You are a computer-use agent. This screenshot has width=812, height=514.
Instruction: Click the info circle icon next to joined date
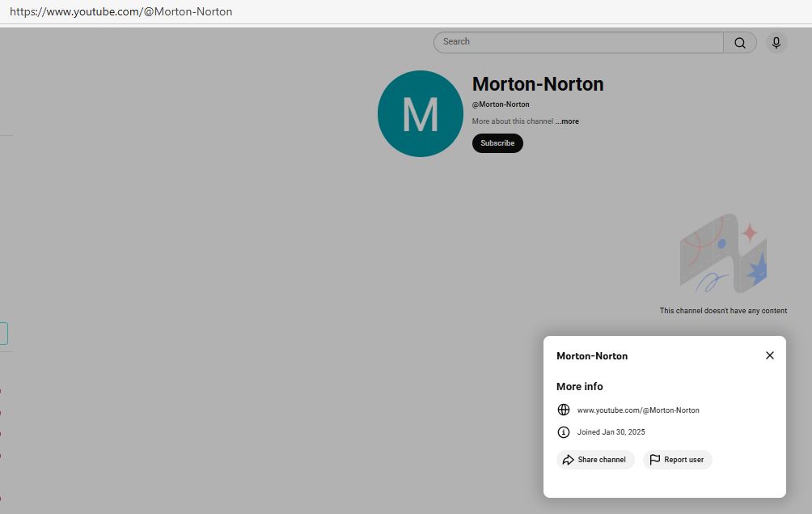(564, 432)
